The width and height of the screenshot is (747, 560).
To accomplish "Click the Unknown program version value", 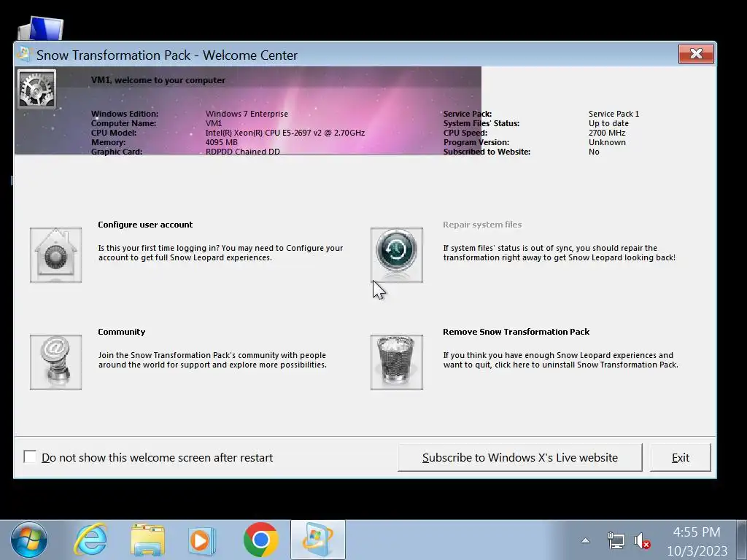I will click(x=607, y=142).
